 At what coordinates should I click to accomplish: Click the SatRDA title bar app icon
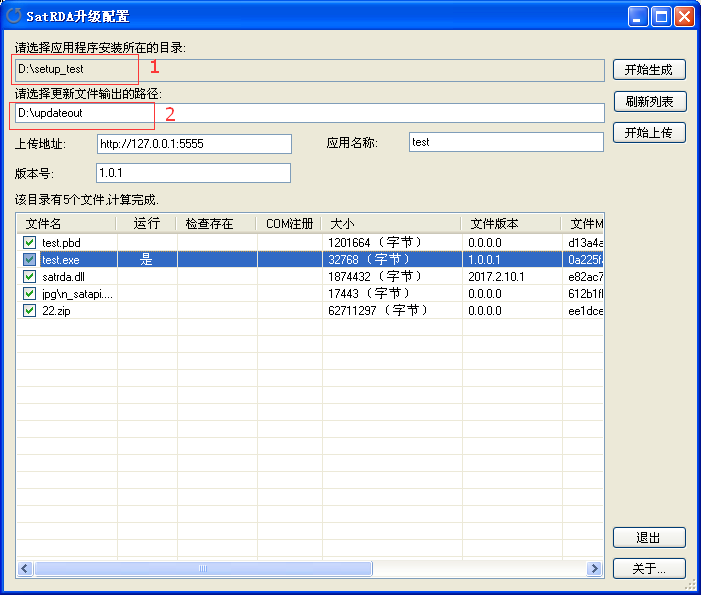(14, 16)
